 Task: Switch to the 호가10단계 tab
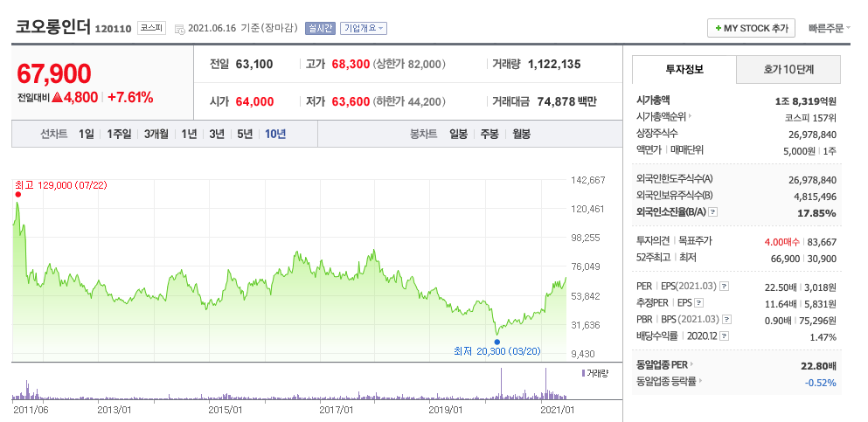(x=788, y=70)
